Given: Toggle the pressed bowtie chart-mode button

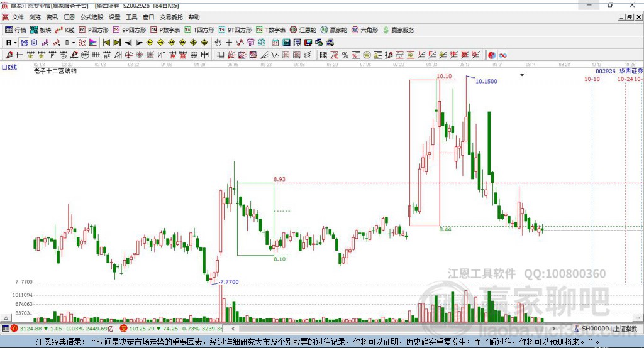Looking at the screenshot, I should tap(24, 43).
